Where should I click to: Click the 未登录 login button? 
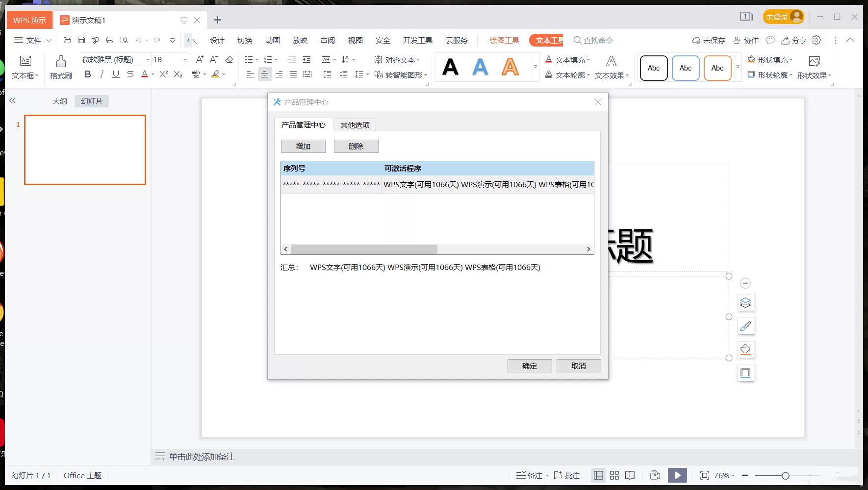click(783, 17)
